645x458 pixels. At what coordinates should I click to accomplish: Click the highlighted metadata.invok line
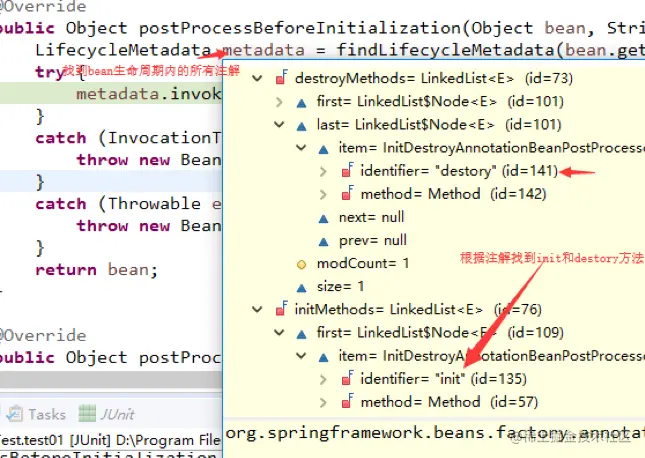pyautogui.click(x=111, y=93)
